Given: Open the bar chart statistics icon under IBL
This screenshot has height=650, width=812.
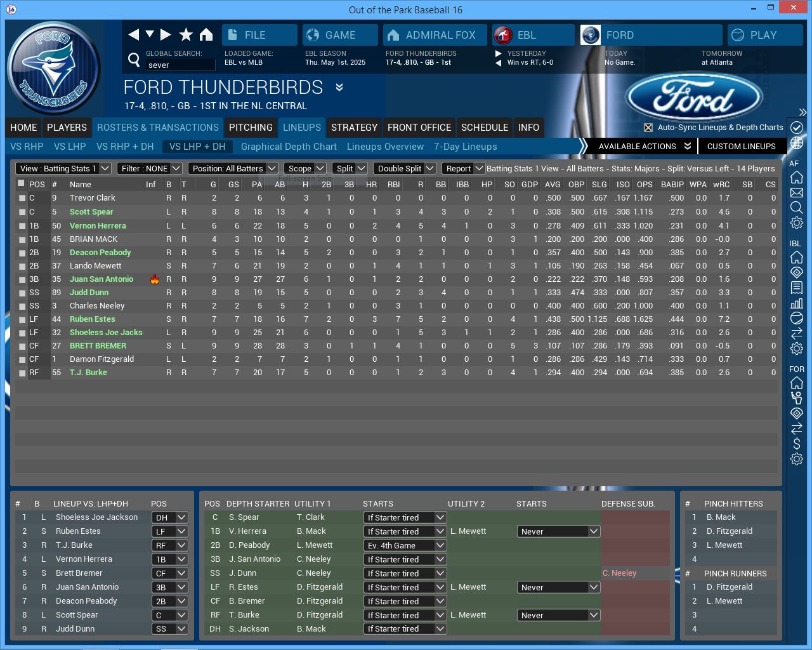Looking at the screenshot, I should coord(797,303).
